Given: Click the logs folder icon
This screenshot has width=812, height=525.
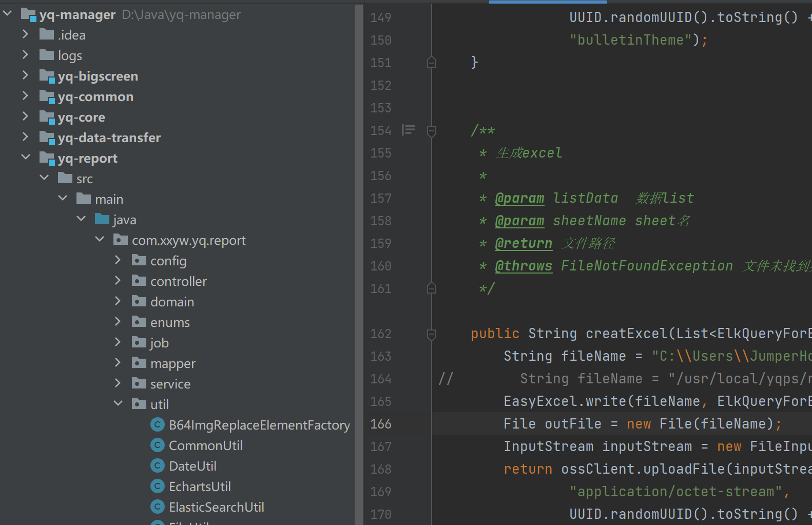Looking at the screenshot, I should coord(47,55).
